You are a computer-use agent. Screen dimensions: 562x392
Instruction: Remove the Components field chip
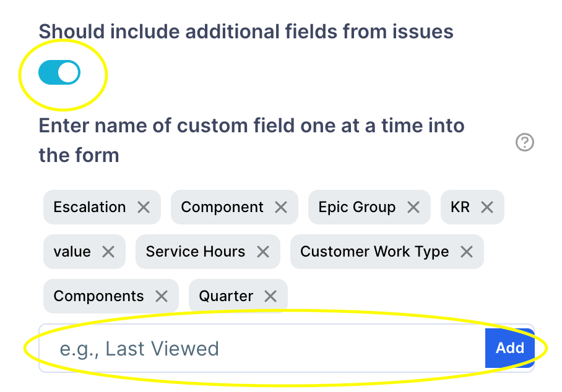click(162, 296)
